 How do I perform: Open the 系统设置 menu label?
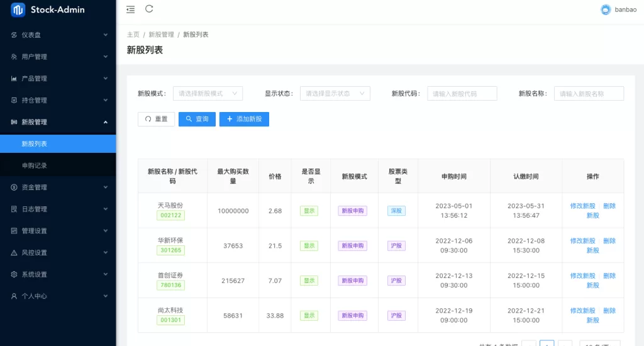[x=34, y=274]
